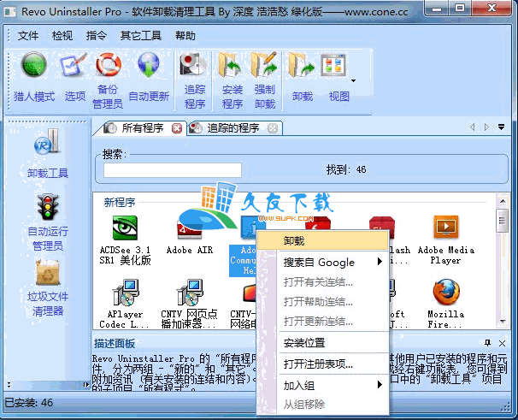Open the 帮助 (Help) menu
This screenshot has height=420, width=518.
tap(185, 35)
